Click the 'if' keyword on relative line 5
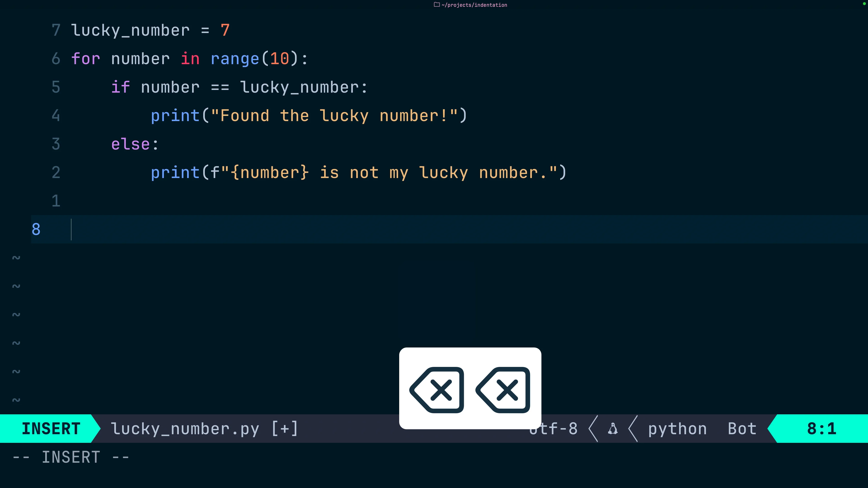Screen dimensions: 868x488 tap(120, 87)
